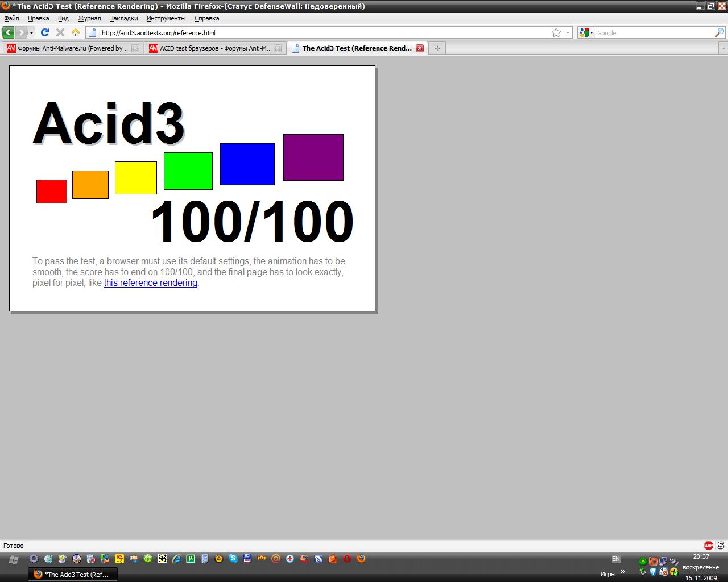Screen dimensions: 728x582
Task: Open the @ mail agent quick launch icon
Action: [x=276, y=559]
